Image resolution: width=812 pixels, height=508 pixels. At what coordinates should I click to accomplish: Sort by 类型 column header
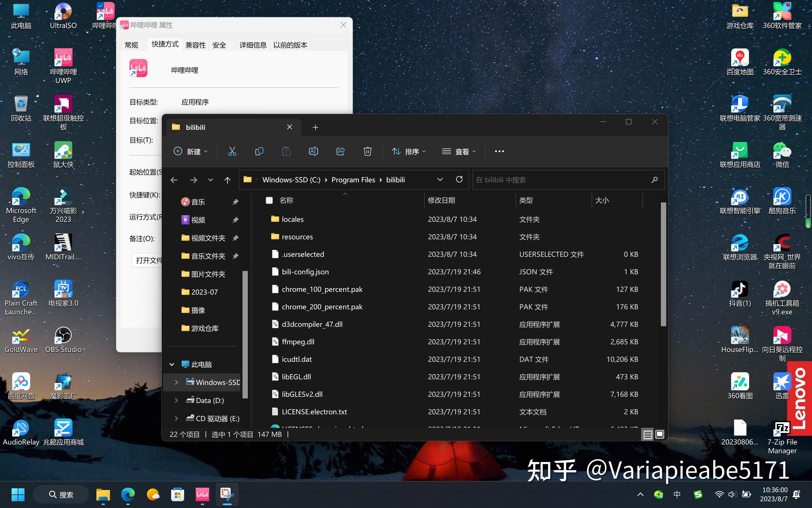[554, 200]
